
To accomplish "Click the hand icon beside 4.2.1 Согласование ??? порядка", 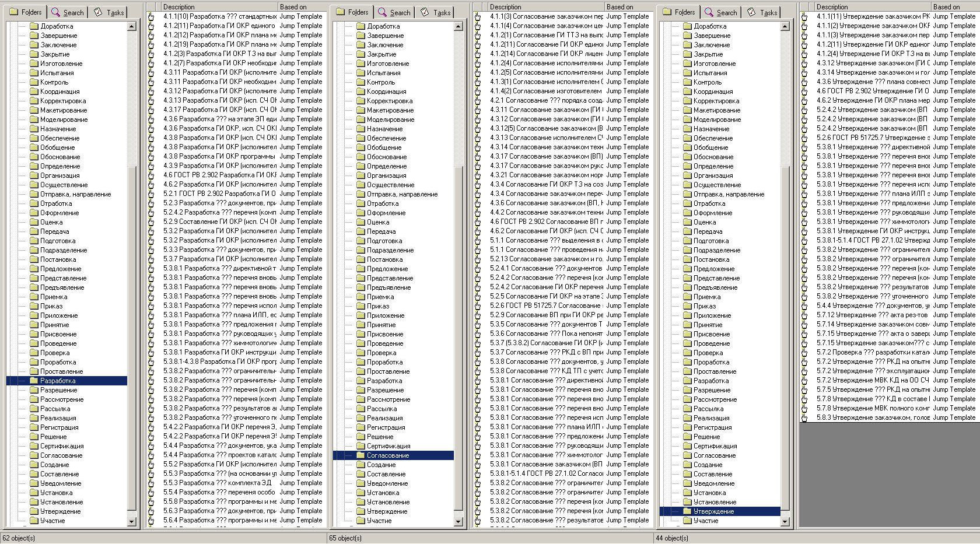I will 478,100.
